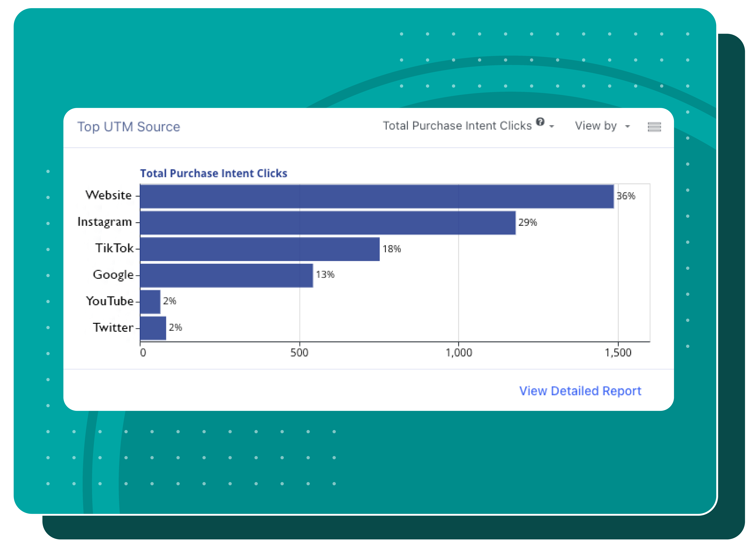Click the 500 axis tick label
756x554 pixels.
(299, 352)
